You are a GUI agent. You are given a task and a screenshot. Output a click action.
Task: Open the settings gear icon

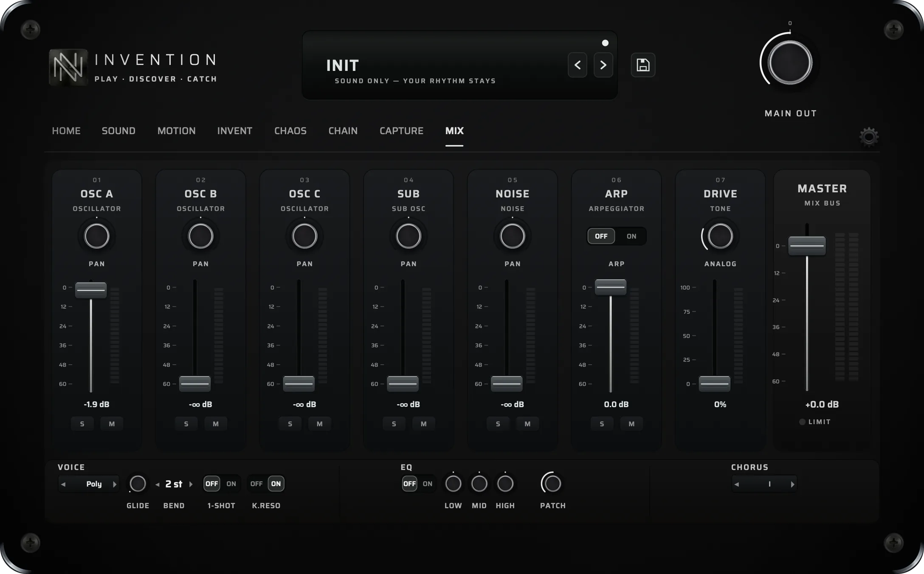pos(869,137)
